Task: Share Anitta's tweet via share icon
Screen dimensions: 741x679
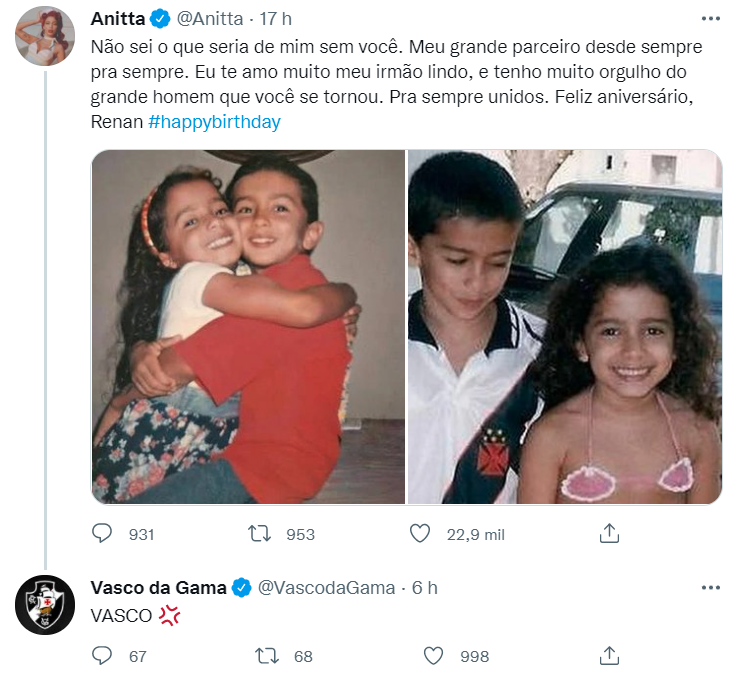Action: coord(610,534)
